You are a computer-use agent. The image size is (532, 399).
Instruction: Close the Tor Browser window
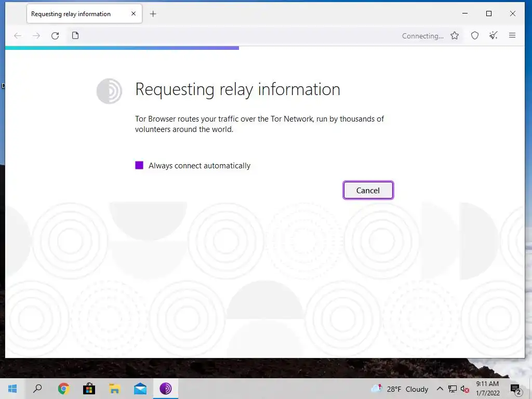[513, 14]
